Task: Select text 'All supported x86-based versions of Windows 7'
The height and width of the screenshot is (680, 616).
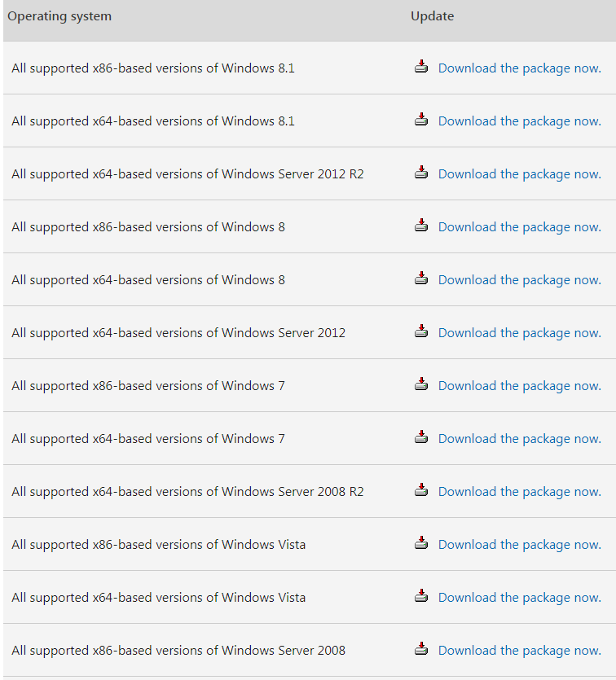Action: (x=148, y=385)
